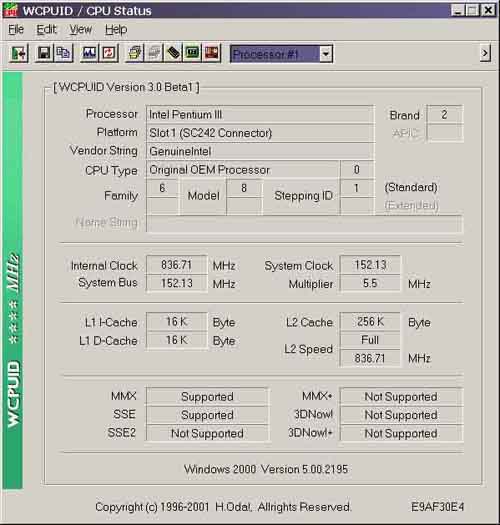Click the Processor field Intel Pentium III

coord(260,115)
